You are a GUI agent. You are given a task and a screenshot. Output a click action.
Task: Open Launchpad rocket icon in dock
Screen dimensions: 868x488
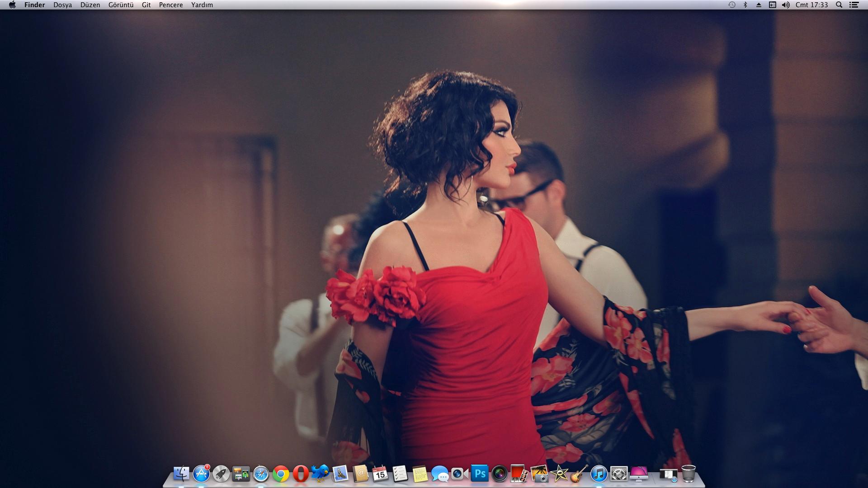pos(221,474)
